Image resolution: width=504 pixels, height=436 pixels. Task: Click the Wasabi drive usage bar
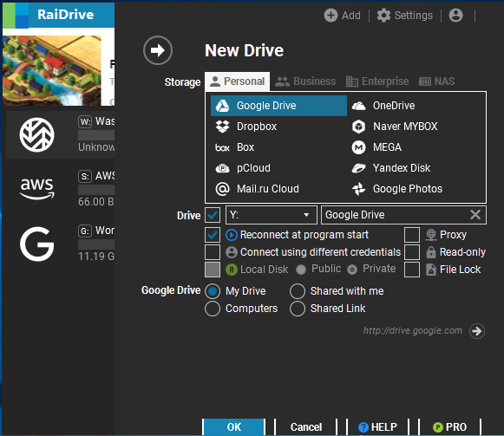[96, 135]
